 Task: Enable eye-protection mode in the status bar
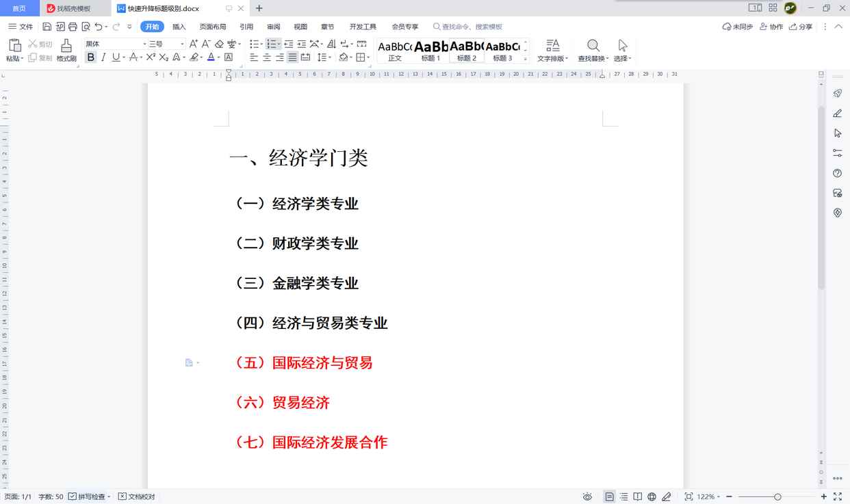pos(587,496)
